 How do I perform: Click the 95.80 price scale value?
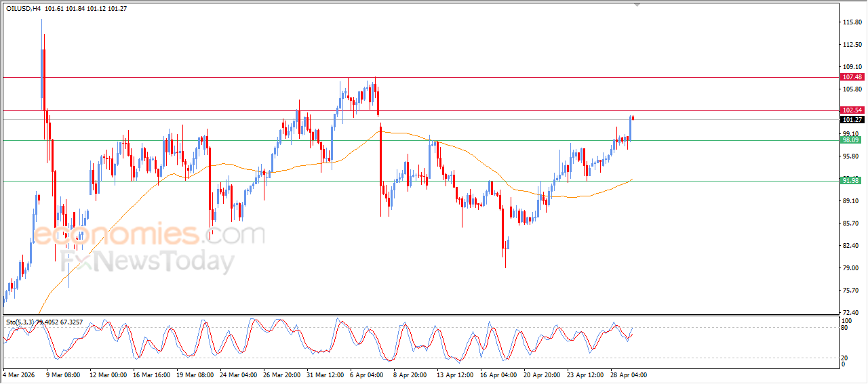pyautogui.click(x=850, y=156)
